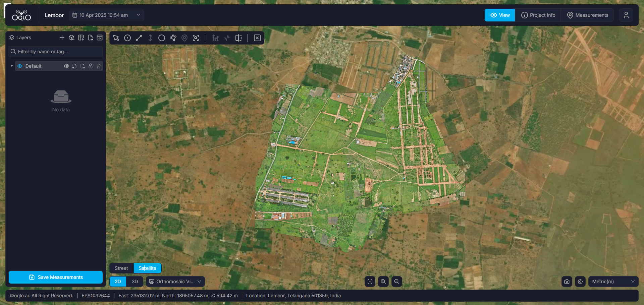This screenshot has width=644, height=305.
Task: Click the clear measurements X box icon
Action: pos(257,38)
